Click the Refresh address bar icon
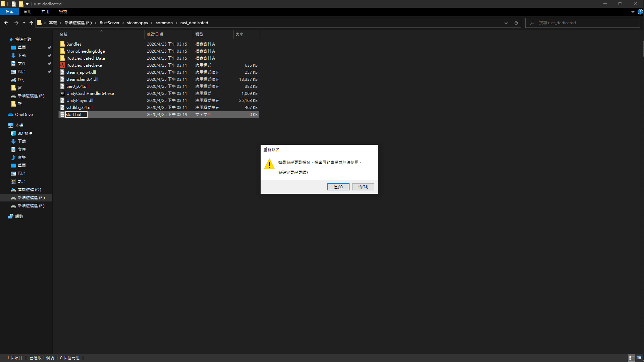This screenshot has height=362, width=644. pyautogui.click(x=516, y=23)
